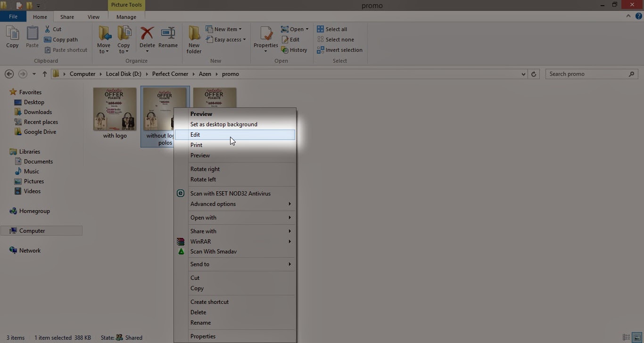Click Select all in the ribbon
Image resolution: width=644 pixels, height=343 pixels.
336,29
